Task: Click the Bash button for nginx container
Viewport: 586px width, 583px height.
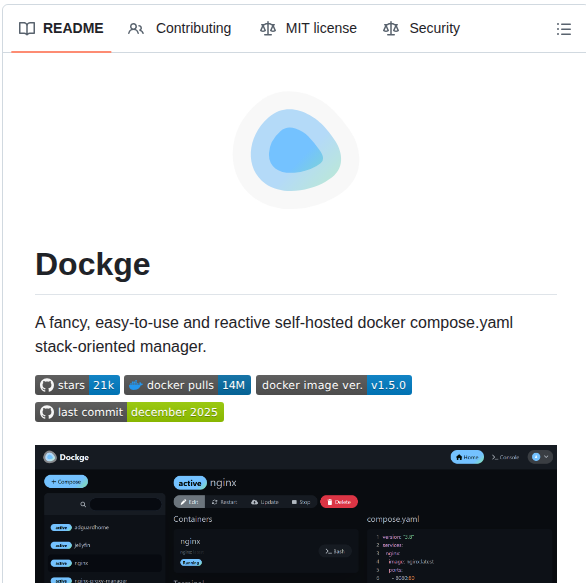Action: (335, 551)
